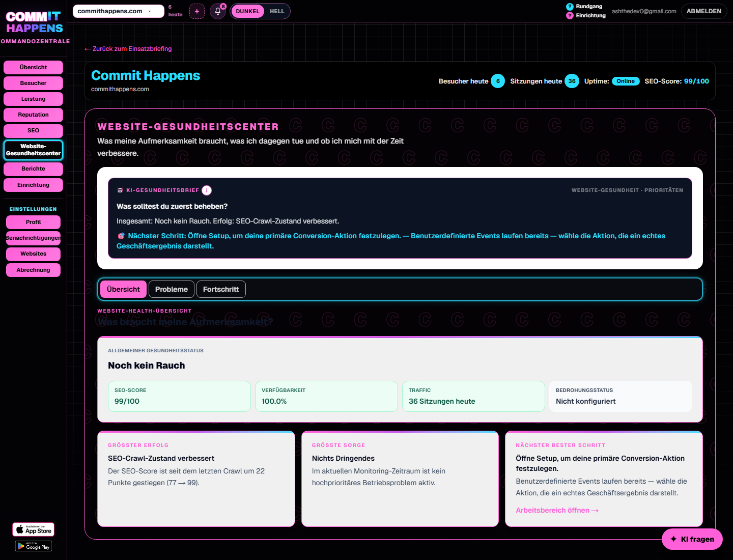Click 'Noch kein Rauch' status heading
Viewport: 733px width, 560px height.
point(147,366)
